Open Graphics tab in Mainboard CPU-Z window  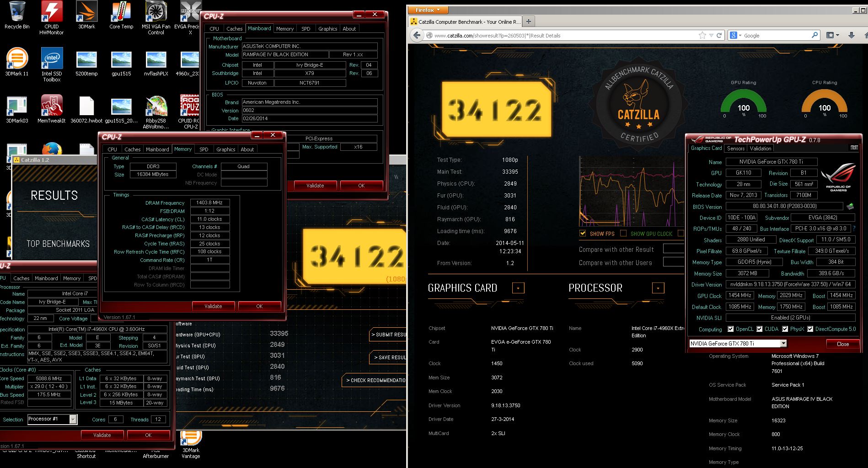[x=327, y=29]
